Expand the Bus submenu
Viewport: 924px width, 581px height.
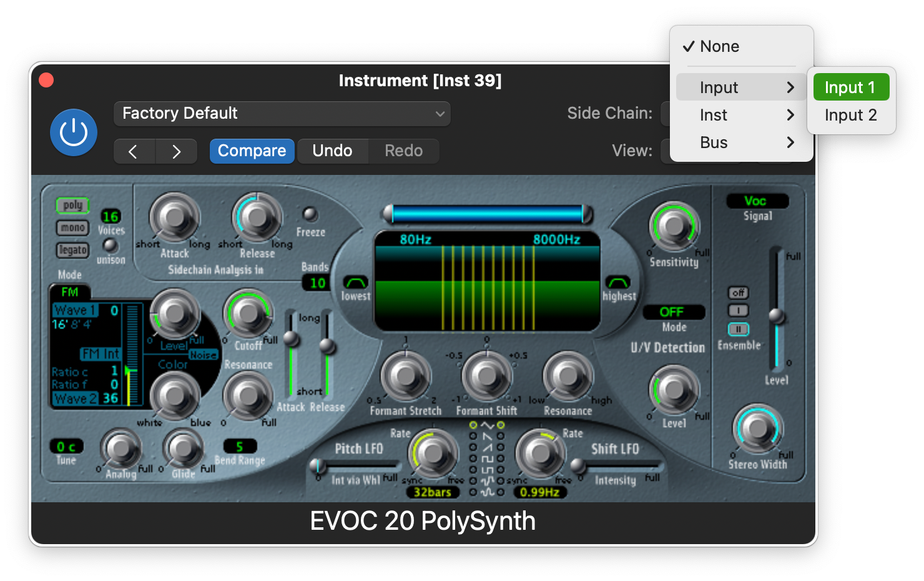(742, 142)
